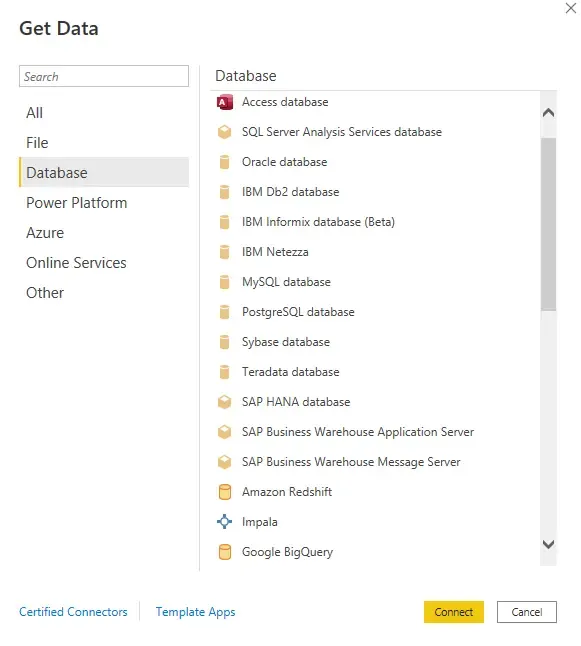Focus the Search input field
Image resolution: width=581 pixels, height=646 pixels.
coord(104,76)
